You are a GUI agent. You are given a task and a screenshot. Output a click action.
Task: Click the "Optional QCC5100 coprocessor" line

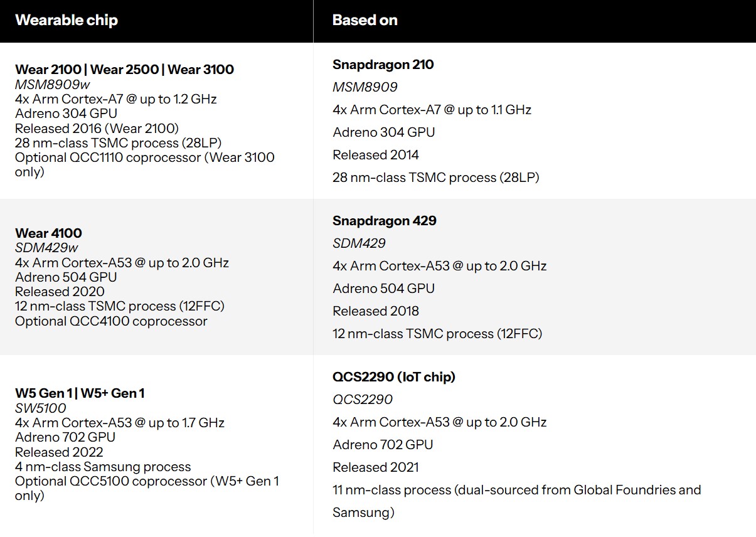[x=147, y=481]
